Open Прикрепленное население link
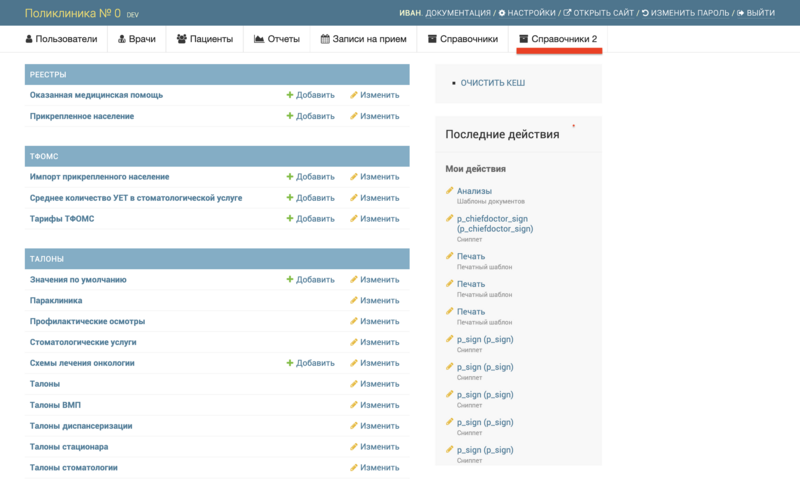800x480 pixels. [82, 116]
